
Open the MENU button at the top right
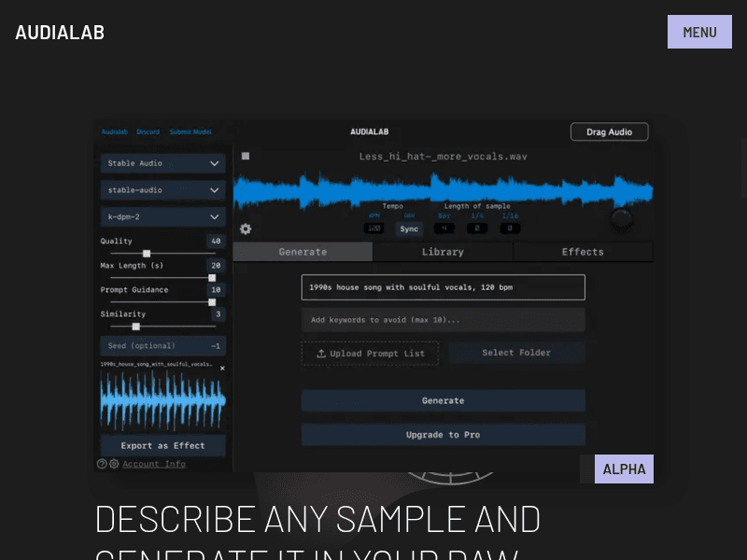[x=699, y=32]
